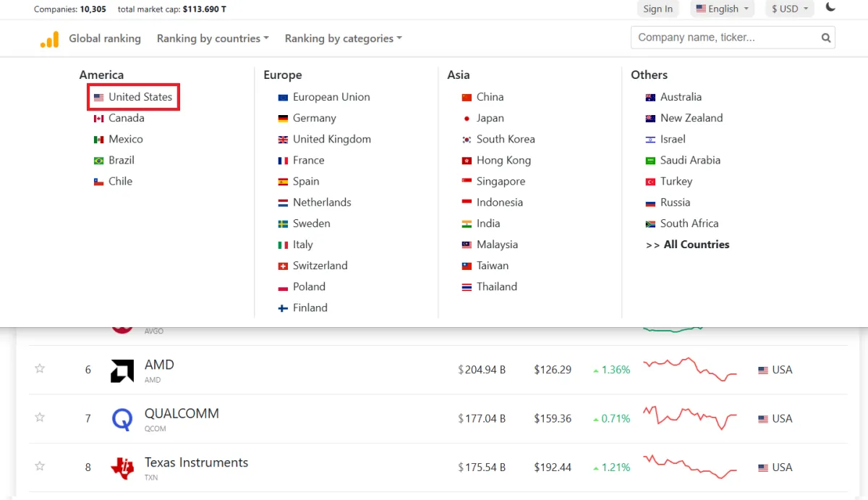
Task: Click the Sign In button
Action: (658, 9)
